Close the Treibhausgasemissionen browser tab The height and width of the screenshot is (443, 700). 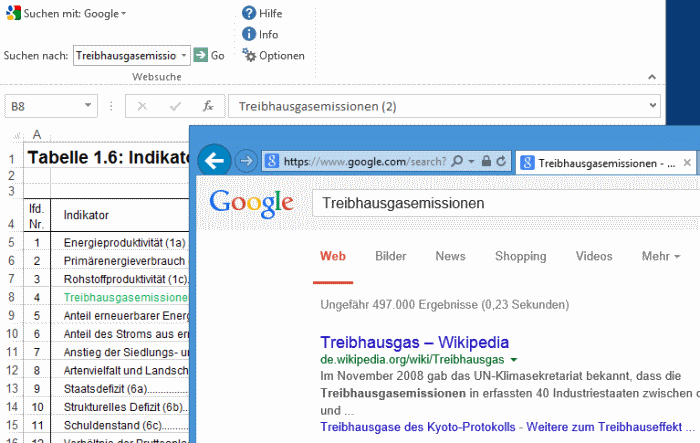click(687, 163)
